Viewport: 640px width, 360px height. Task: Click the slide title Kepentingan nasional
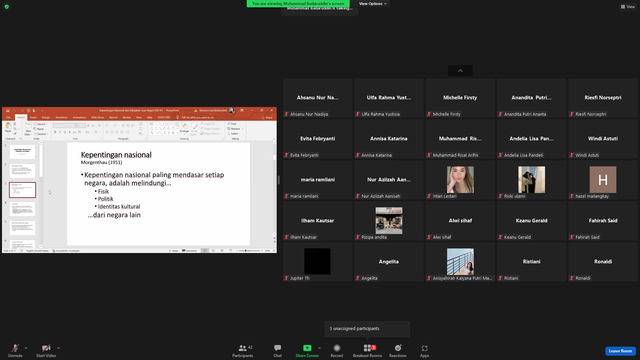coord(116,155)
